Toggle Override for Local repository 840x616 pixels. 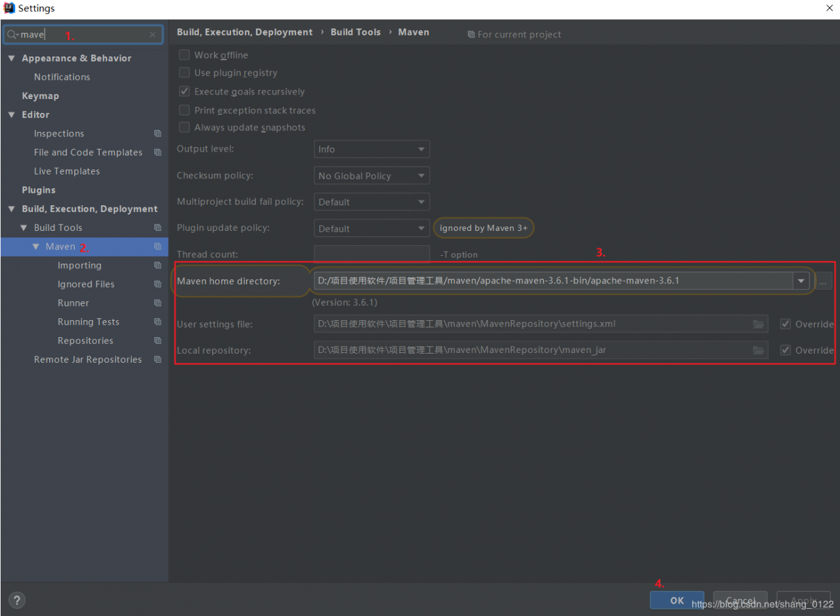[786, 350]
